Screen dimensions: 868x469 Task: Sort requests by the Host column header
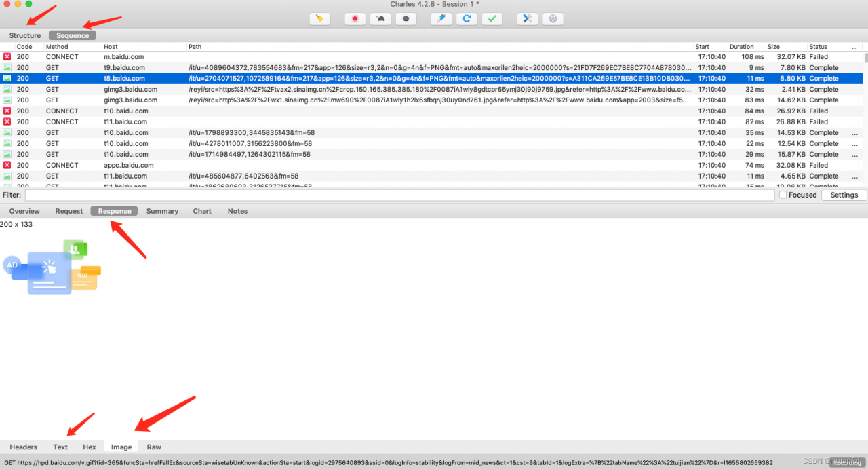(111, 47)
